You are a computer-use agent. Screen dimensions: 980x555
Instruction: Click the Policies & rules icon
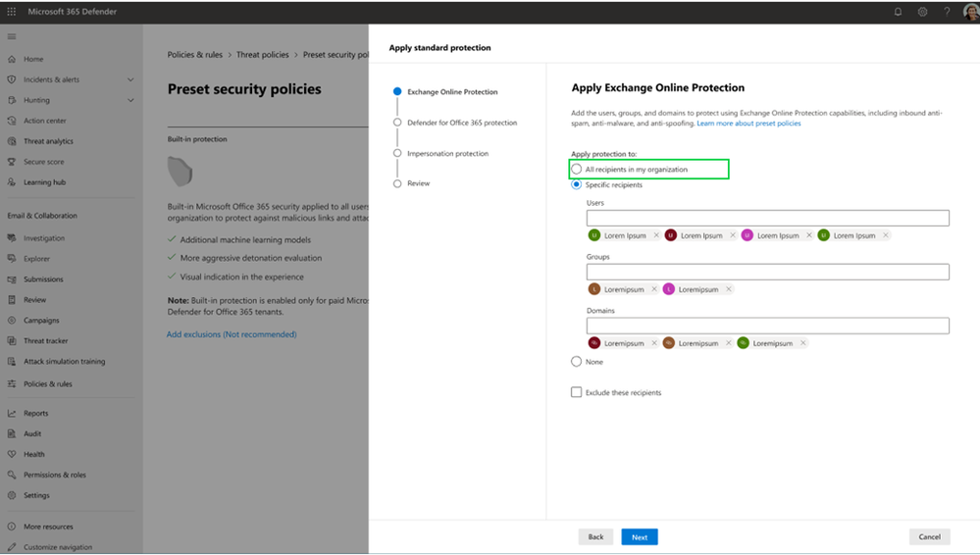pyautogui.click(x=11, y=383)
